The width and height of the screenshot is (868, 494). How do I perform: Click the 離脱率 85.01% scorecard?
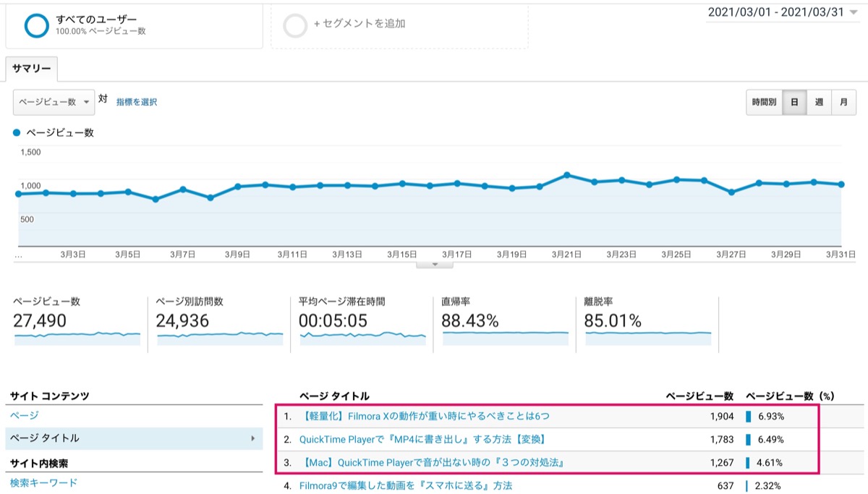tap(648, 323)
